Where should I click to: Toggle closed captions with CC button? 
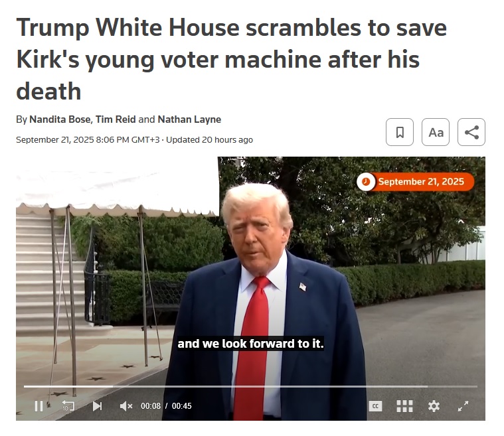pos(375,406)
